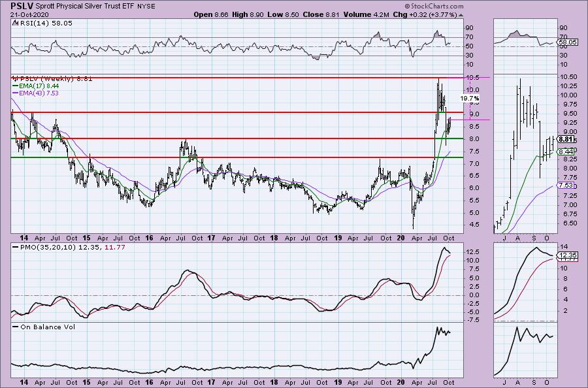The height and width of the screenshot is (388, 588).
Task: Click the Volume 4.2M reading
Action: (x=367, y=14)
